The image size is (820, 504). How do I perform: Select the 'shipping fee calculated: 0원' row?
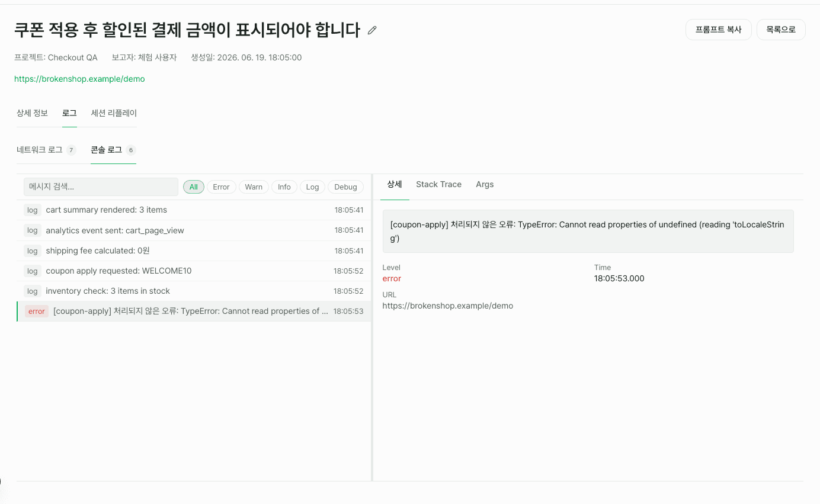point(194,251)
